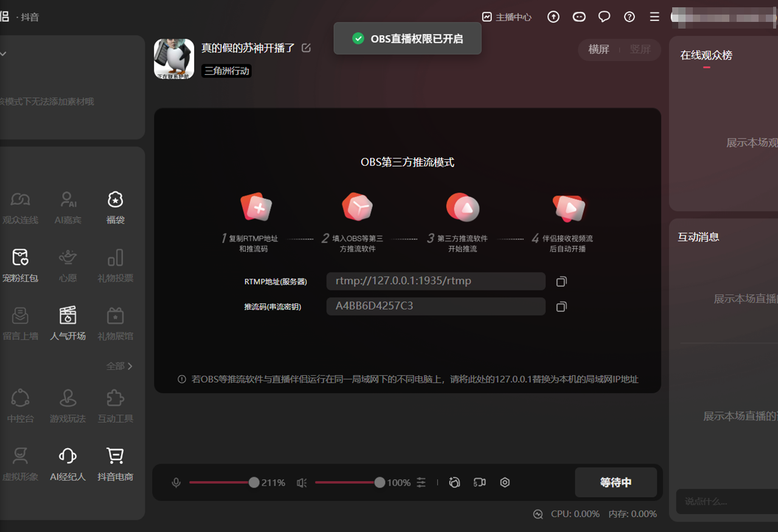The image size is (778, 532).
Task: Click step 4 伴侣接收视频流 icon
Action: pyautogui.click(x=569, y=208)
